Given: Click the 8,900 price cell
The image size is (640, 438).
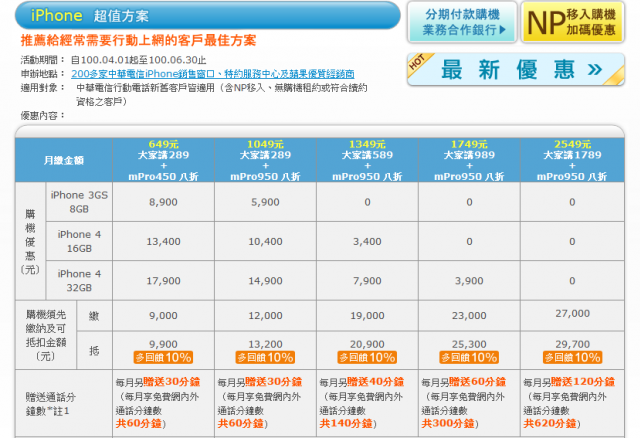Looking at the screenshot, I should pyautogui.click(x=163, y=202).
